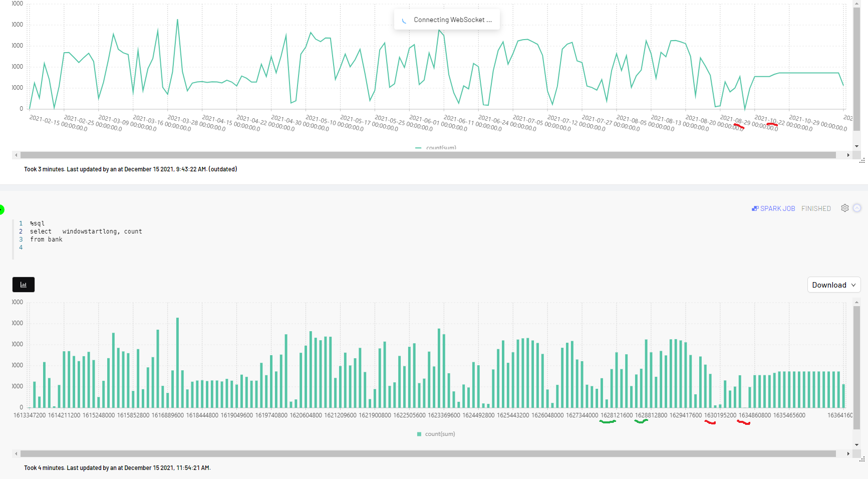Click x-axis label 1624492800
868x479 pixels.
(479, 415)
